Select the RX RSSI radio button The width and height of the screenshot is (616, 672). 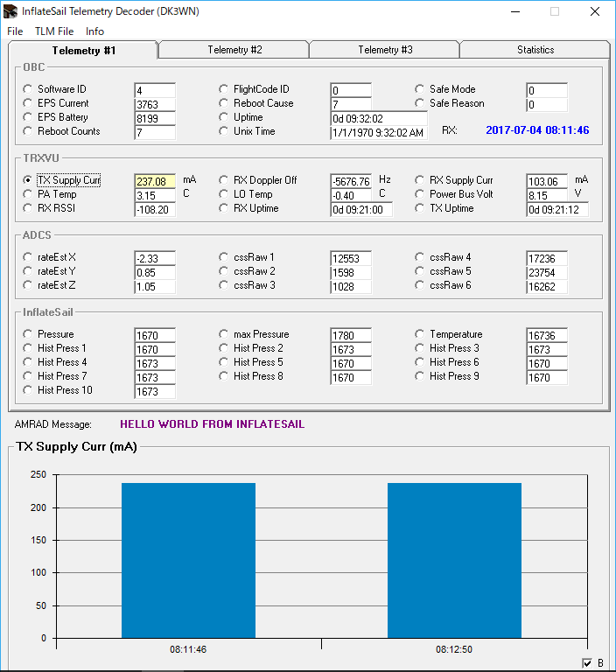pos(28,208)
